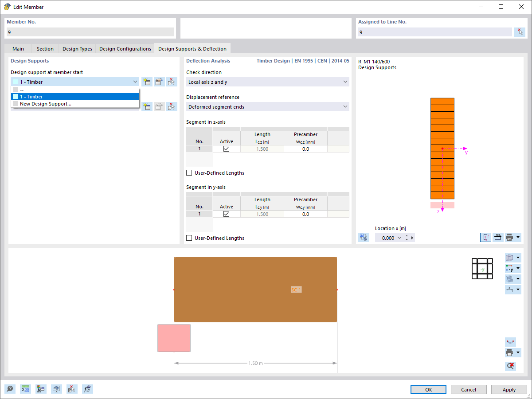Open Location x value dropdown arrow
This screenshot has height=399, width=532.
pos(399,238)
